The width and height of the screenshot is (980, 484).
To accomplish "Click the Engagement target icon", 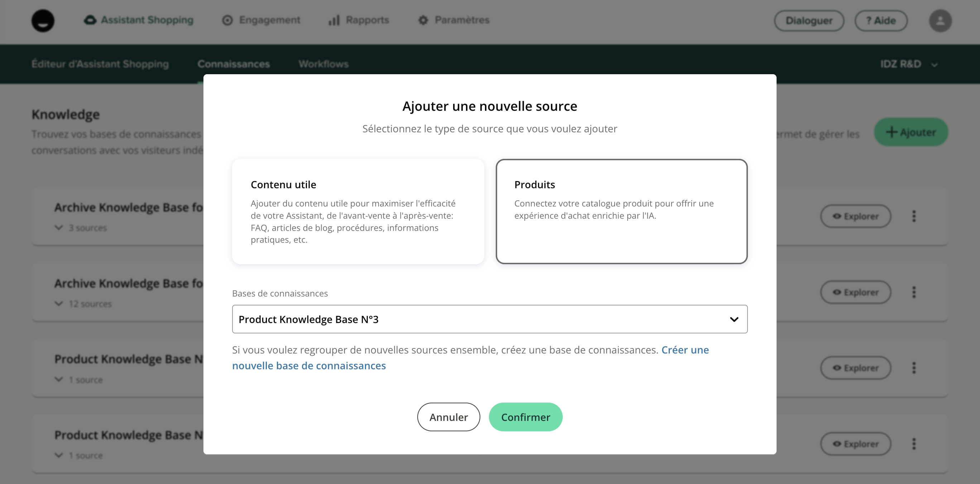I will point(227,20).
